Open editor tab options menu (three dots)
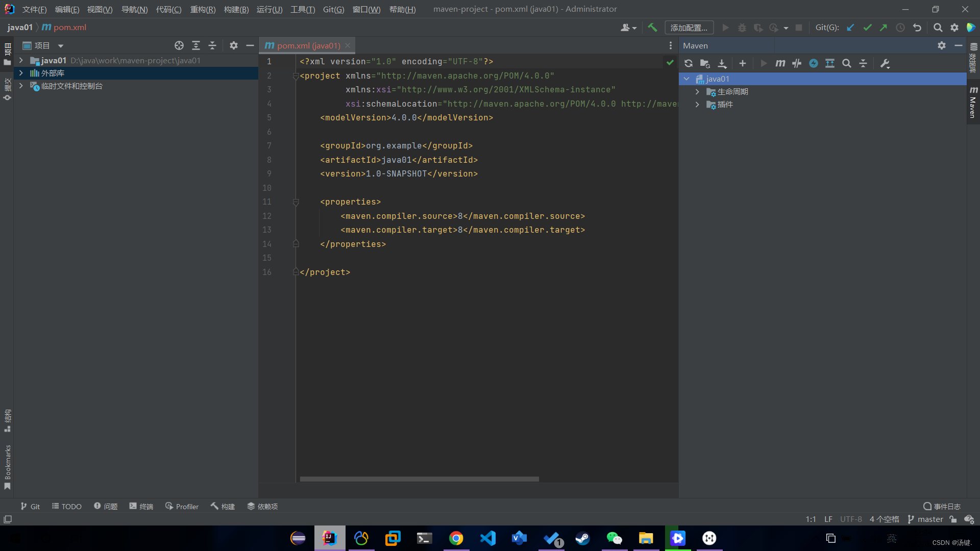 point(671,45)
